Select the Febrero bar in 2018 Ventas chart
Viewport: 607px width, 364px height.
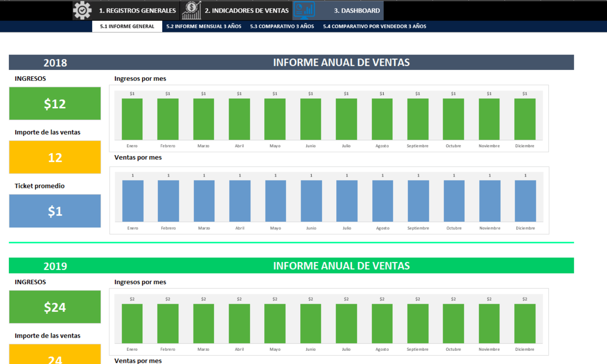(168, 201)
